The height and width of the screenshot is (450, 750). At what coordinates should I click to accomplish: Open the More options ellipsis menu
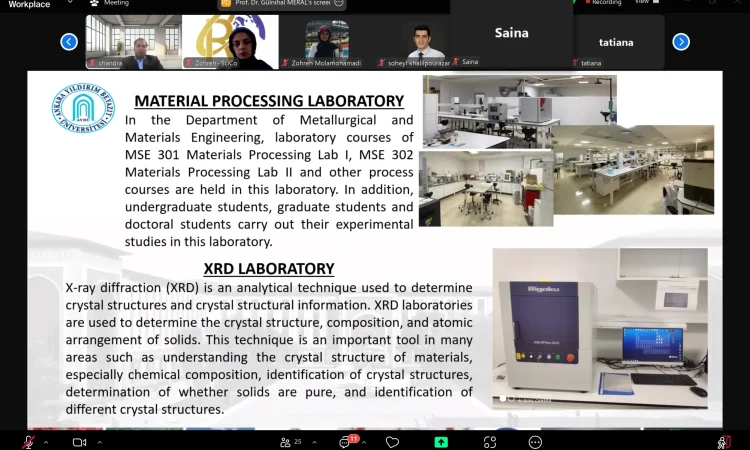coord(535,442)
